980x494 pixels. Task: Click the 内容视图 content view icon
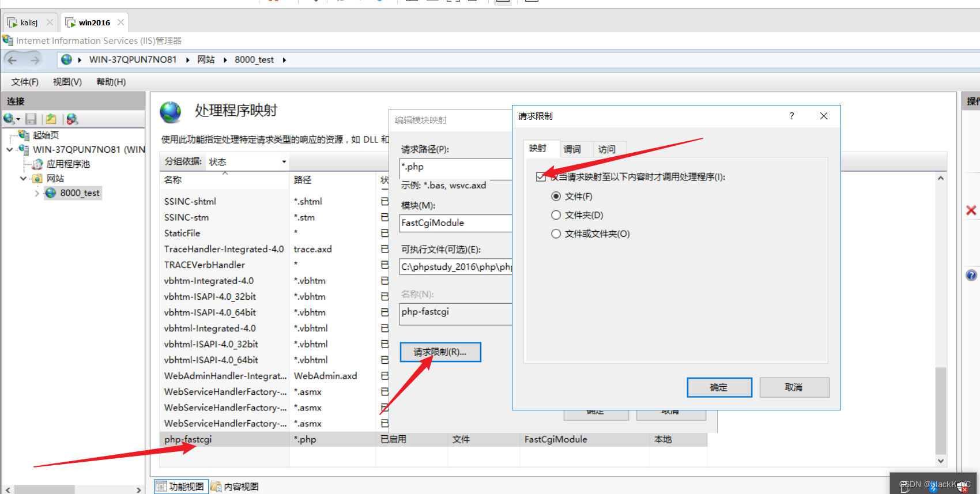coord(216,487)
